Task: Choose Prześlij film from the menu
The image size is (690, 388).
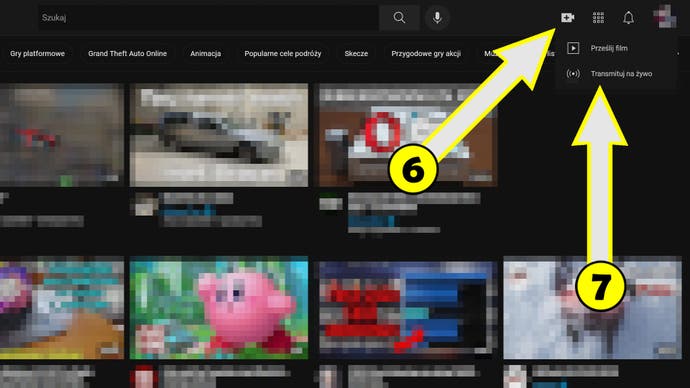Action: click(x=616, y=48)
